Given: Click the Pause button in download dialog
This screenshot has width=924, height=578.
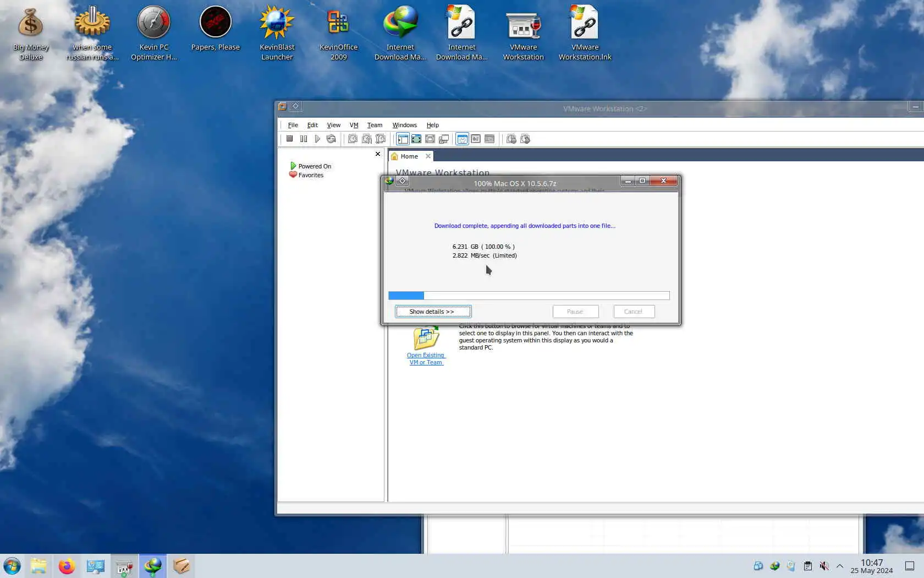Looking at the screenshot, I should coord(575,312).
